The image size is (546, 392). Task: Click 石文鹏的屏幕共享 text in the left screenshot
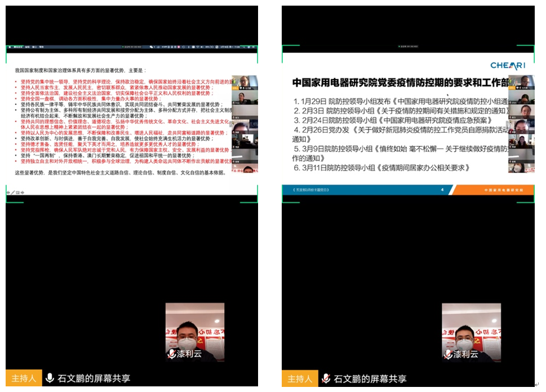pyautogui.click(x=94, y=378)
